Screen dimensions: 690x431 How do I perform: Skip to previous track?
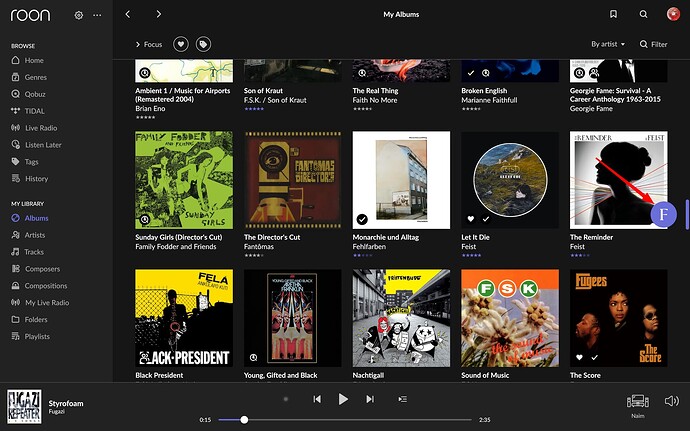coord(317,399)
